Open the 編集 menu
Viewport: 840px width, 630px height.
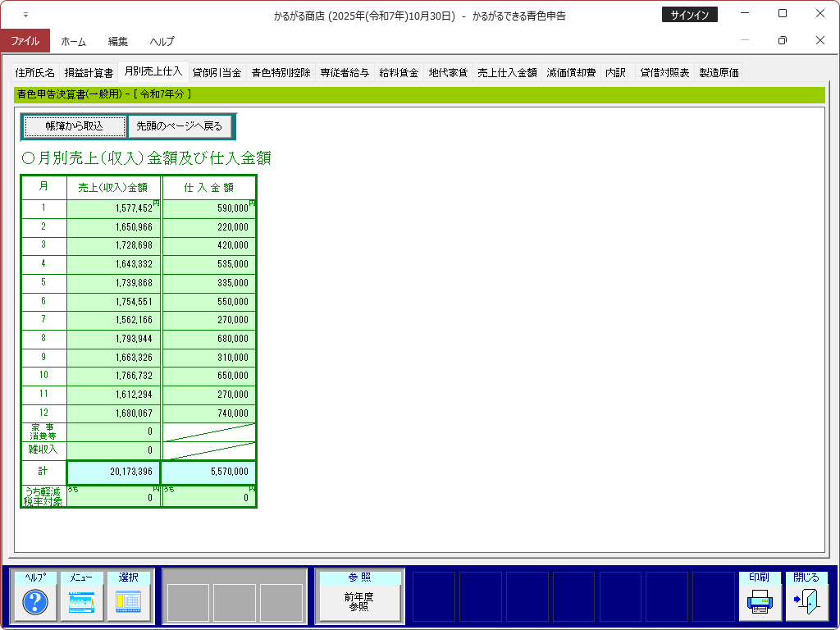118,41
